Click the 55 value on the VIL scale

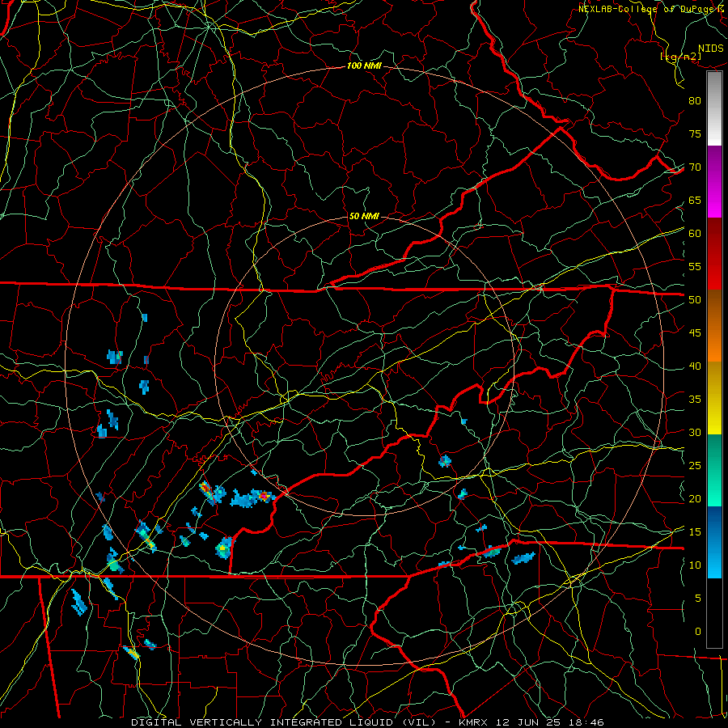[695, 266]
